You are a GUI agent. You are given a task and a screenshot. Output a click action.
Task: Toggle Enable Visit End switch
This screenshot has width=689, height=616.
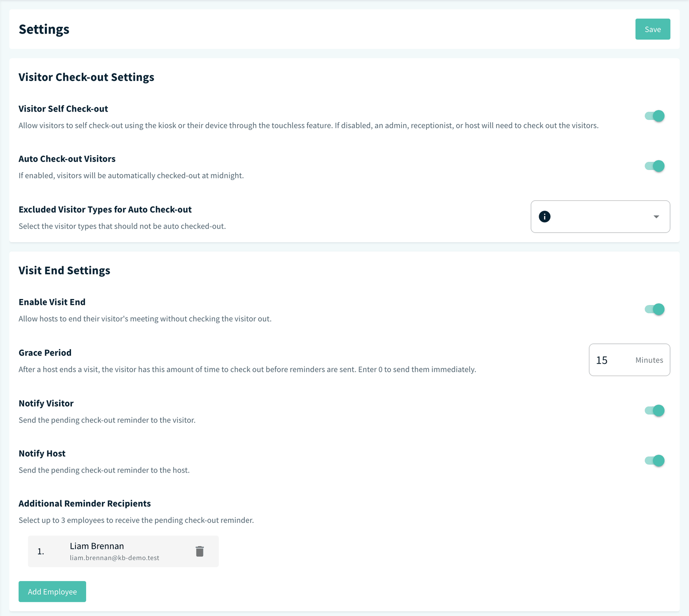(655, 309)
